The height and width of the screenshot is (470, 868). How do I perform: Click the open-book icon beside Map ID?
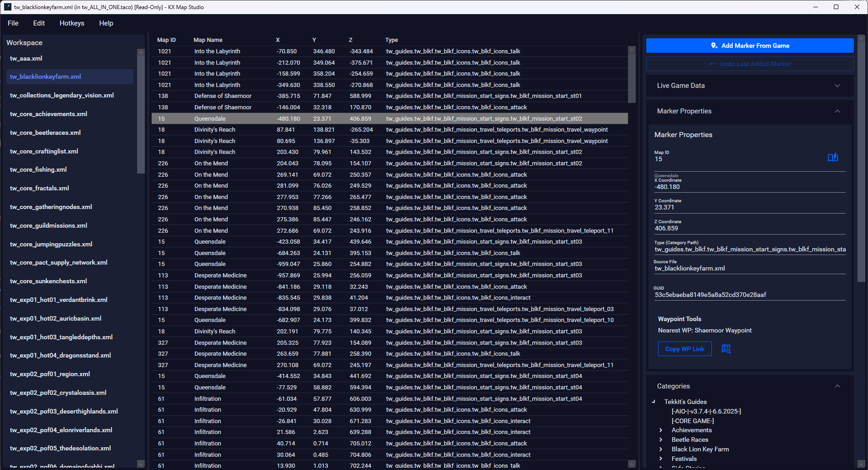[832, 157]
